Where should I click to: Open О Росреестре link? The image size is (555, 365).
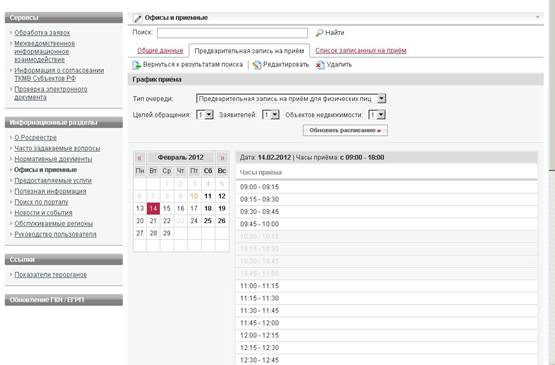click(35, 137)
